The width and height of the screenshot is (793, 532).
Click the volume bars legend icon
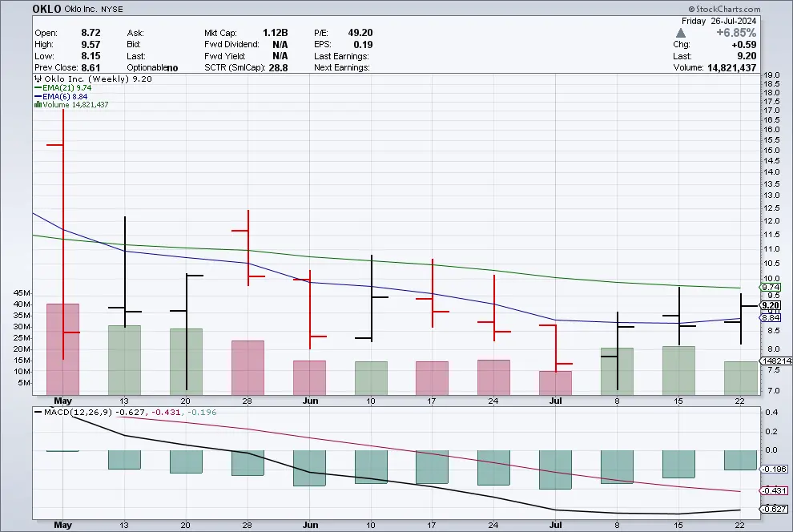coord(38,105)
